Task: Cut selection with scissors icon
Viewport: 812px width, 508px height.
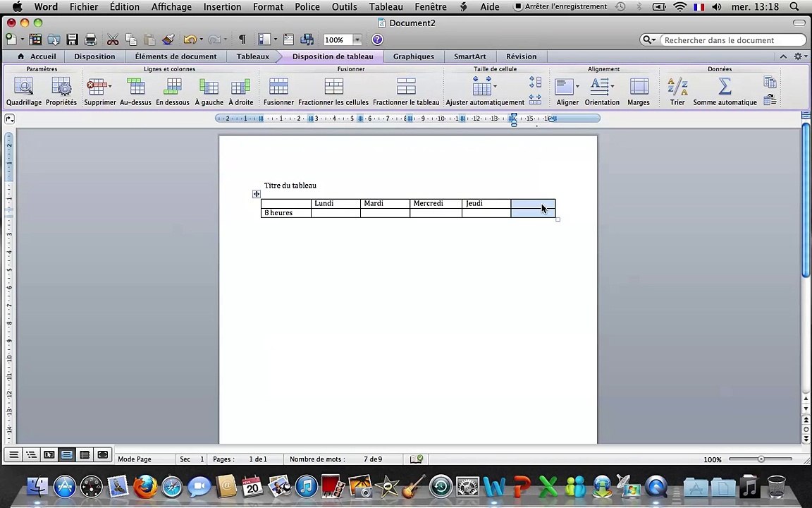Action: 113,40
